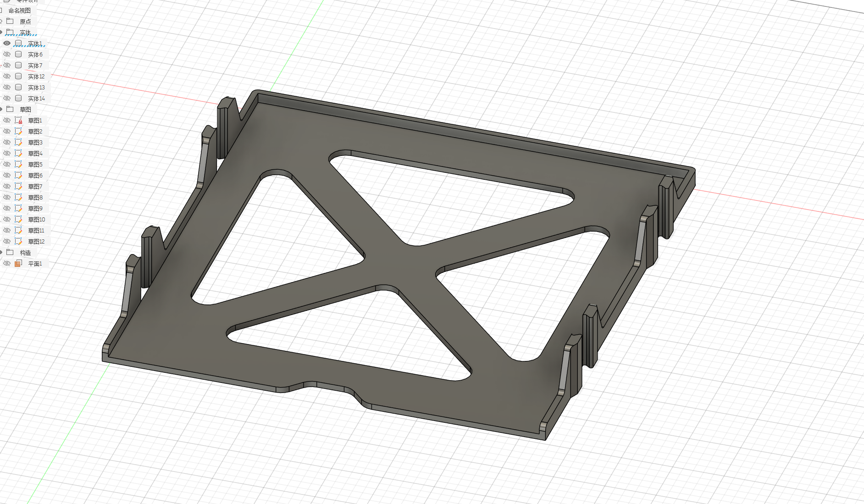Viewport: 864px width, 504px height.
Task: Show 实体7 using its eye icon
Action: 7,65
